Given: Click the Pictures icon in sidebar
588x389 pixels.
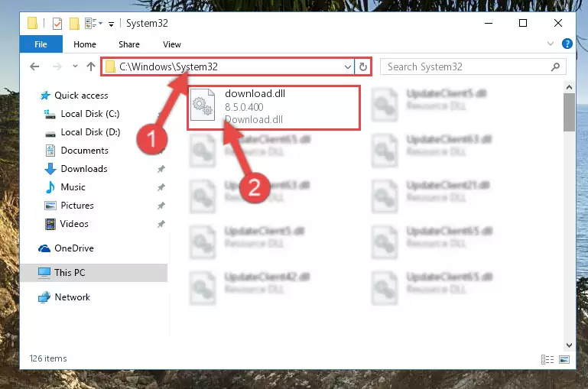Looking at the screenshot, I should 50,206.
